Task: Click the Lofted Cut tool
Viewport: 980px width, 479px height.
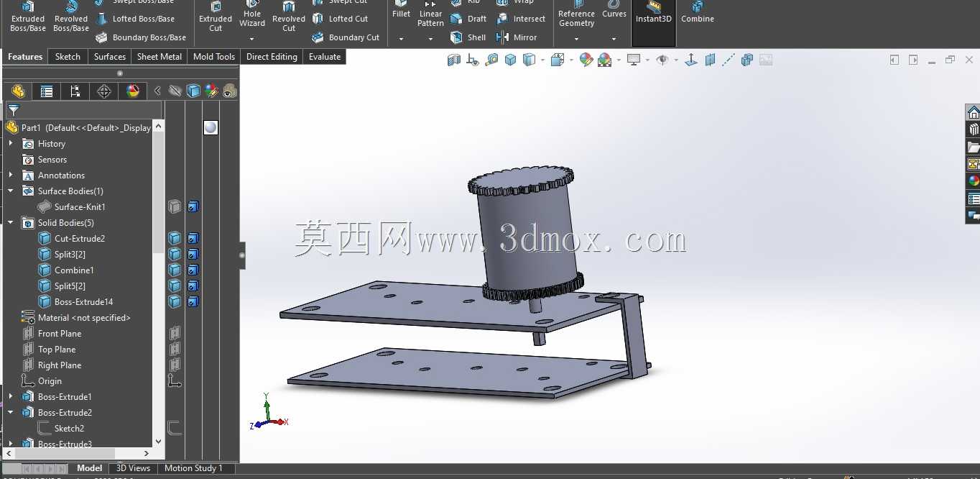Action: 340,19
